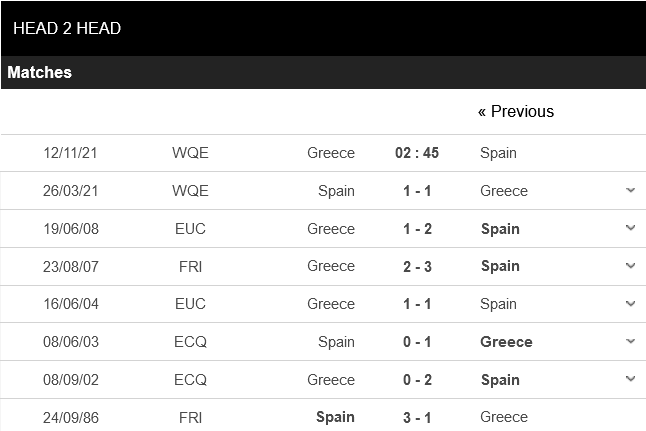Expand the 23/08/07 friendly match chevron
The image size is (646, 431).
[x=630, y=266]
